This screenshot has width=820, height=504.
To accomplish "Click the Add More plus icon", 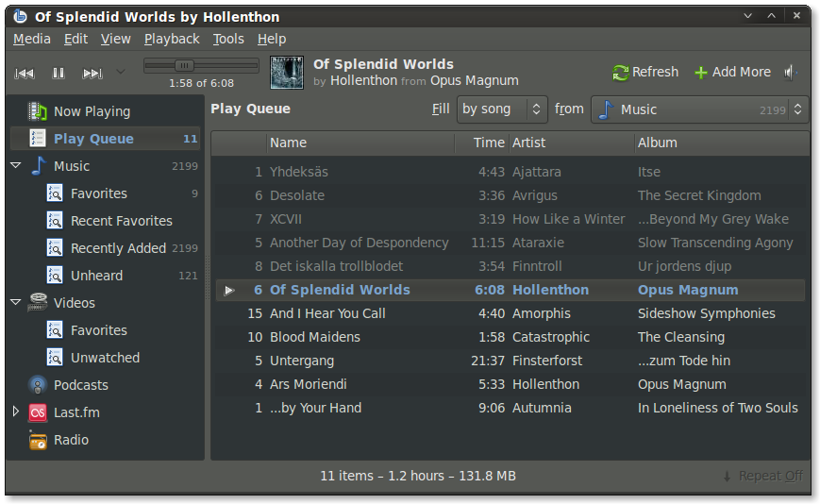I will click(701, 73).
